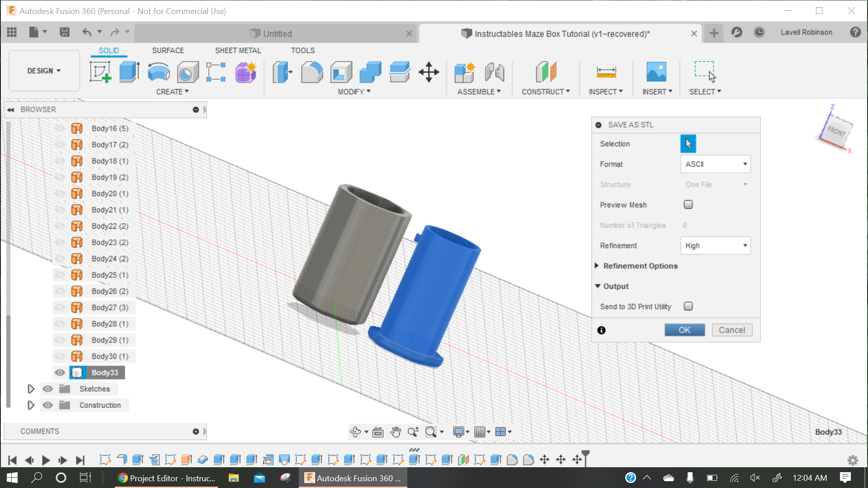
Task: Click the Save icon
Action: 65,32
